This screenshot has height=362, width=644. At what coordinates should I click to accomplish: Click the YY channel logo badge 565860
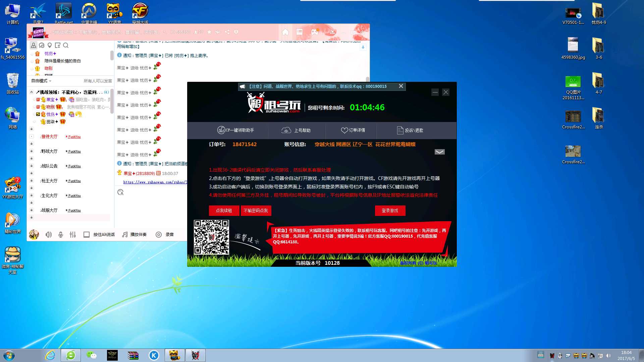click(38, 33)
